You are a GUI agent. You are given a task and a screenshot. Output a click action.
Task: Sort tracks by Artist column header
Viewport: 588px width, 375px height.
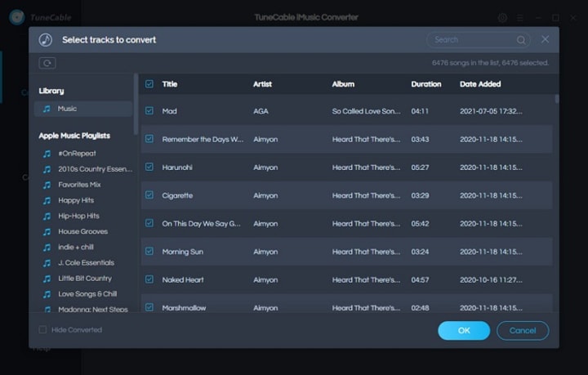coord(262,84)
